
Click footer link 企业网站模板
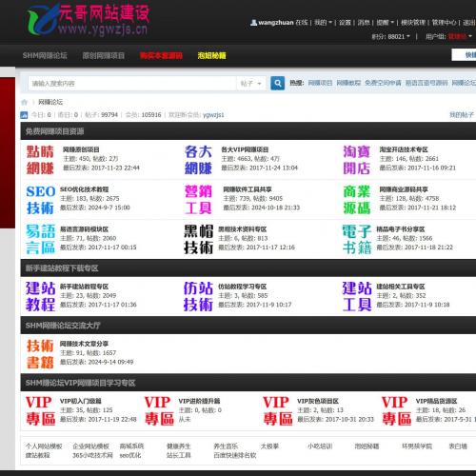coord(90,446)
